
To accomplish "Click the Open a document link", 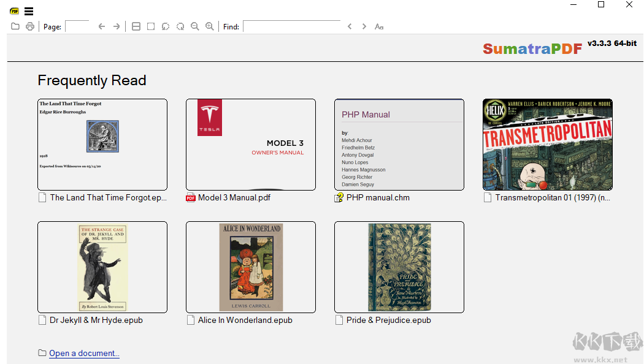I will coord(84,354).
